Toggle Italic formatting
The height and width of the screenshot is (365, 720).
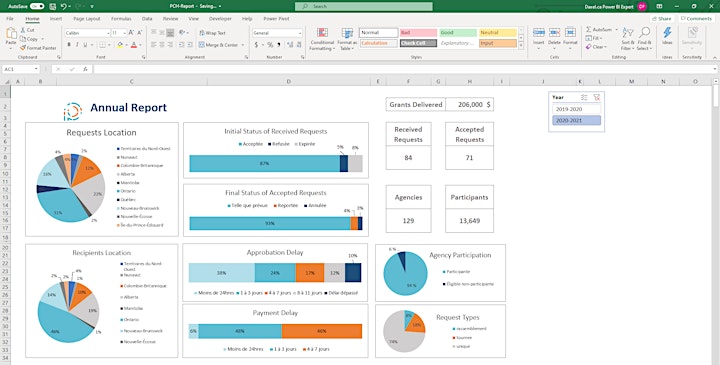pyautogui.click(x=77, y=45)
